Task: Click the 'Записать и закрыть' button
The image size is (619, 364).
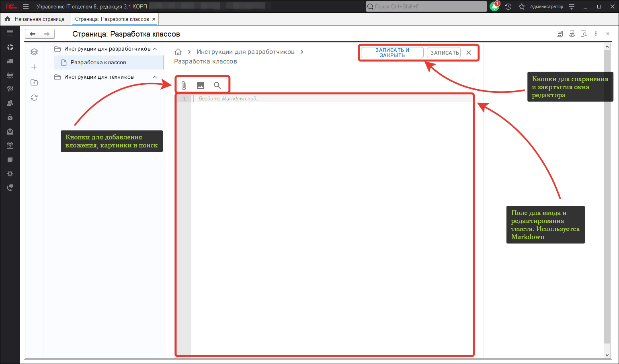Action: click(392, 53)
